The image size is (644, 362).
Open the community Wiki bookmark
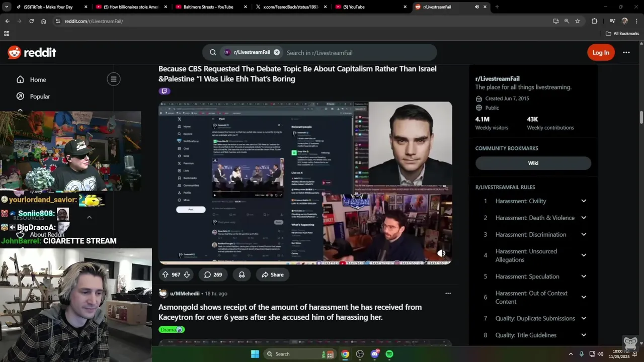pos(533,163)
